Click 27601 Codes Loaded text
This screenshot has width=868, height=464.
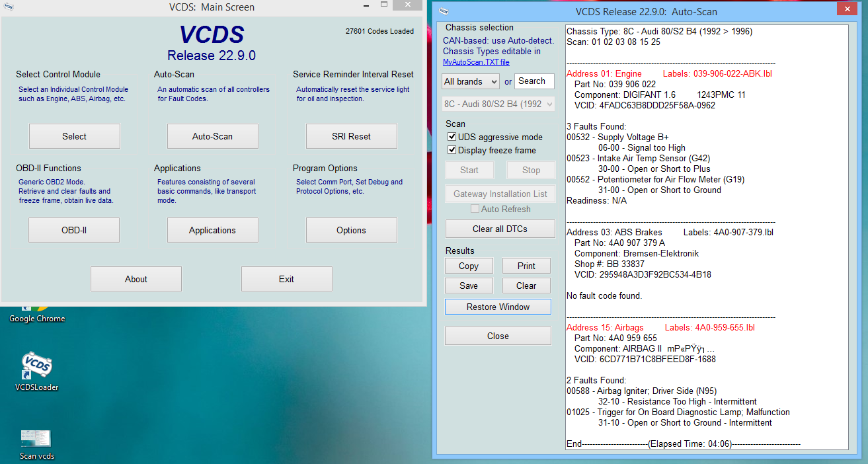tap(379, 31)
